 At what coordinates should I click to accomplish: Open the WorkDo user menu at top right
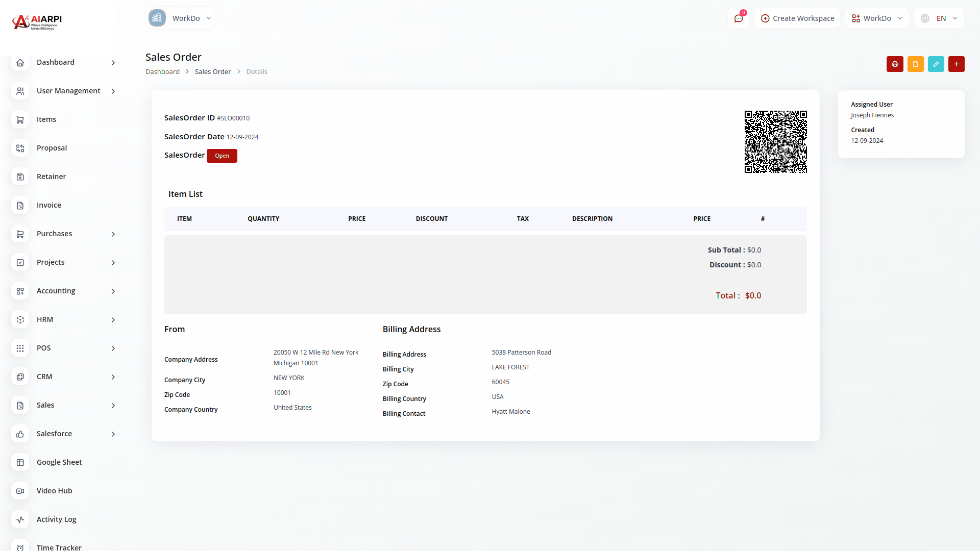pos(877,18)
